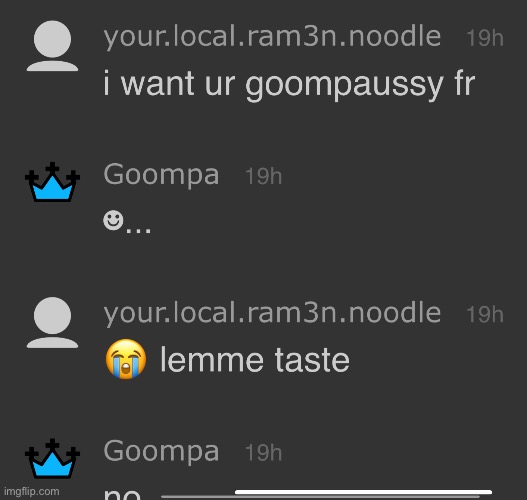
Task: Tap Goompa's blue crown avatar in second comment
Action: 52,182
